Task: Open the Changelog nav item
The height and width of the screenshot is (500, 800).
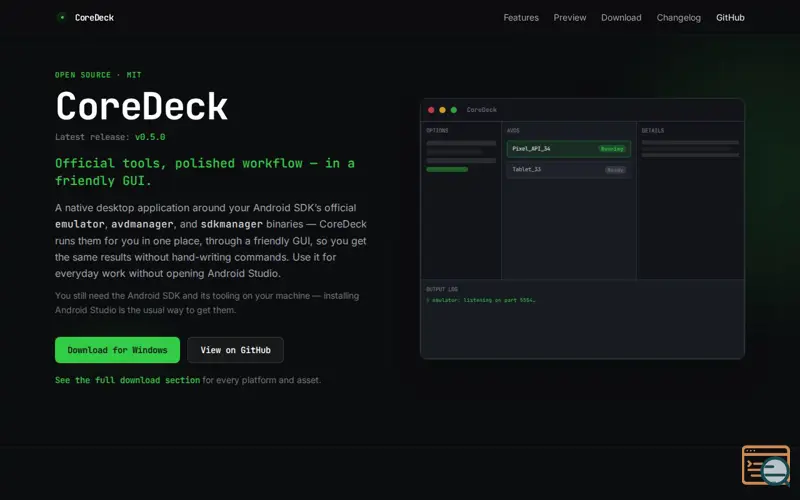Action: [679, 17]
